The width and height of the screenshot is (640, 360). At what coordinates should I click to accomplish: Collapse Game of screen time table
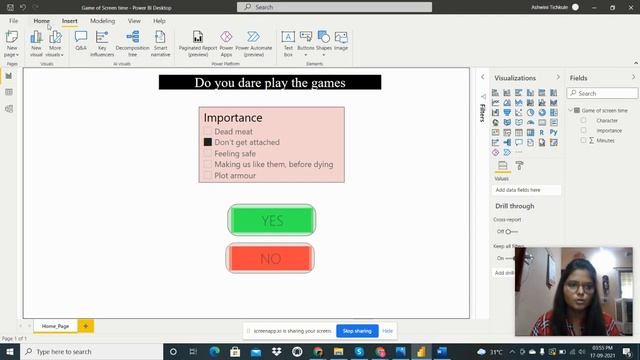point(571,110)
